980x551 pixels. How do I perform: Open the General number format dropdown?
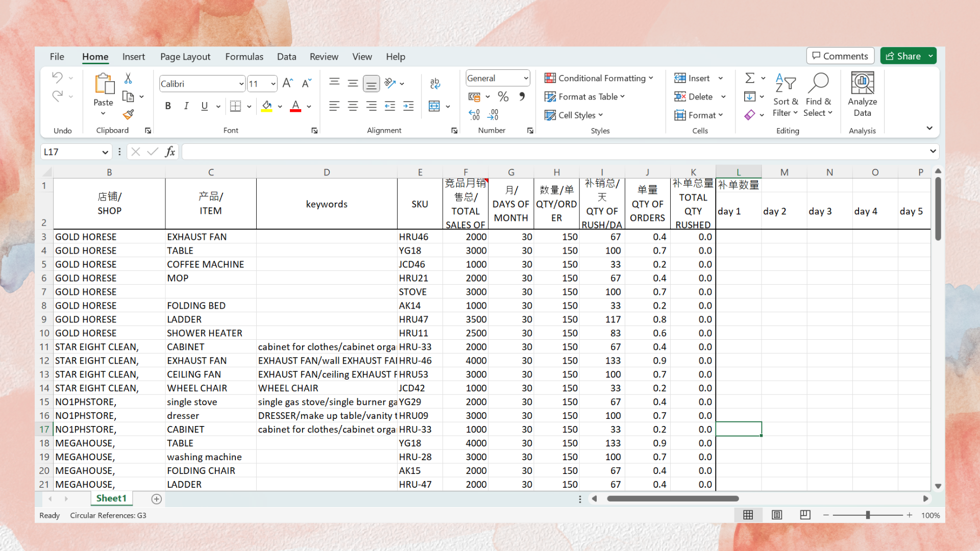pyautogui.click(x=526, y=78)
